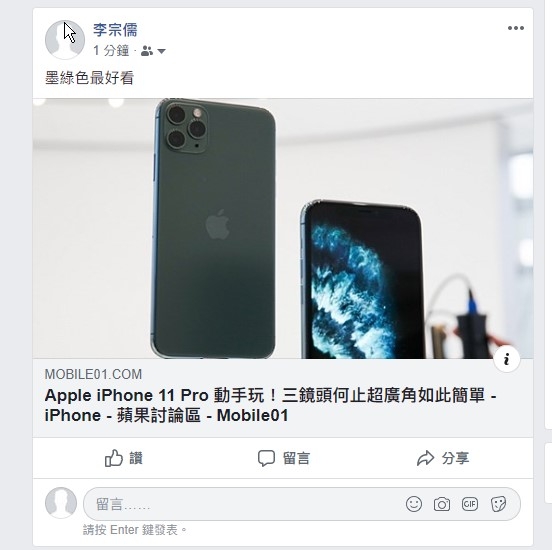Click the friends audience icon beside timestamp
Image resolution: width=552 pixels, height=550 pixels.
click(147, 51)
